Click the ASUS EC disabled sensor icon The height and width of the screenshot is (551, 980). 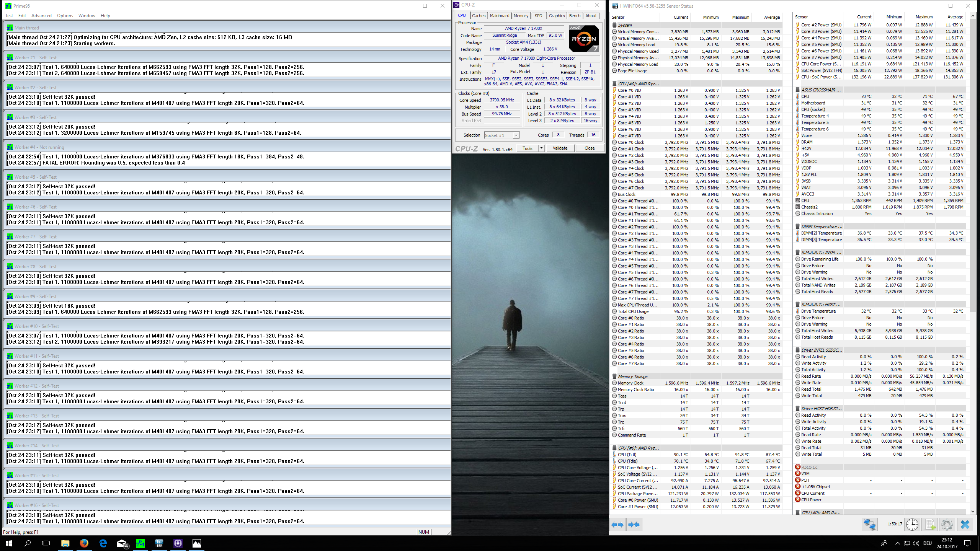(x=798, y=467)
